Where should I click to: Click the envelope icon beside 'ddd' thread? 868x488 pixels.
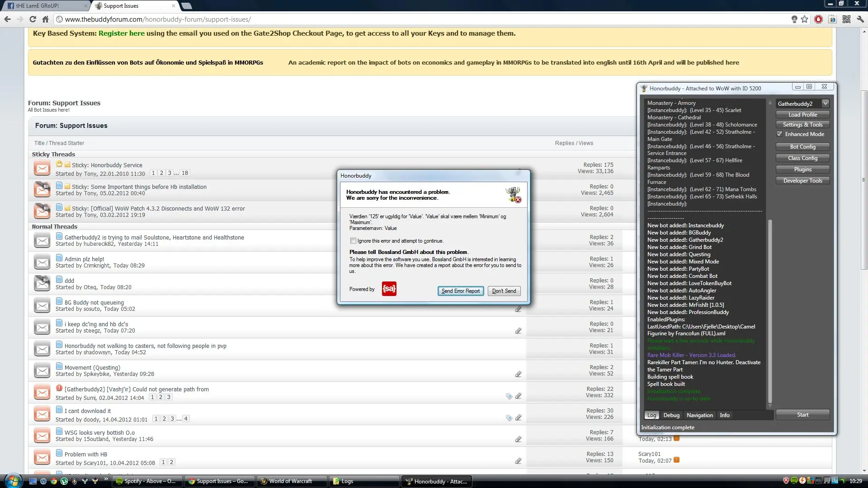pos(42,283)
